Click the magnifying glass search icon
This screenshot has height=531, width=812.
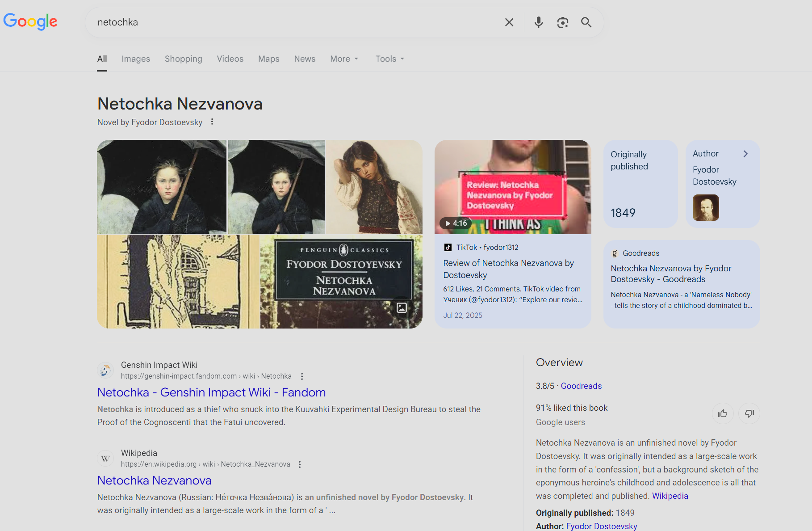(586, 22)
